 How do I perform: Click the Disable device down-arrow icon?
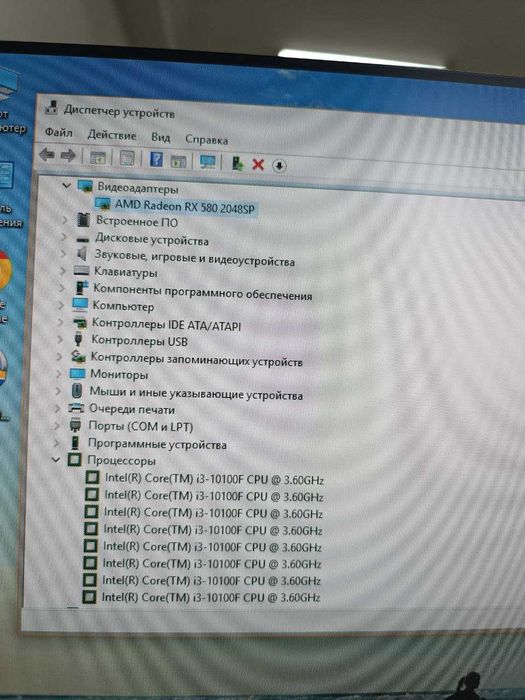click(x=279, y=166)
